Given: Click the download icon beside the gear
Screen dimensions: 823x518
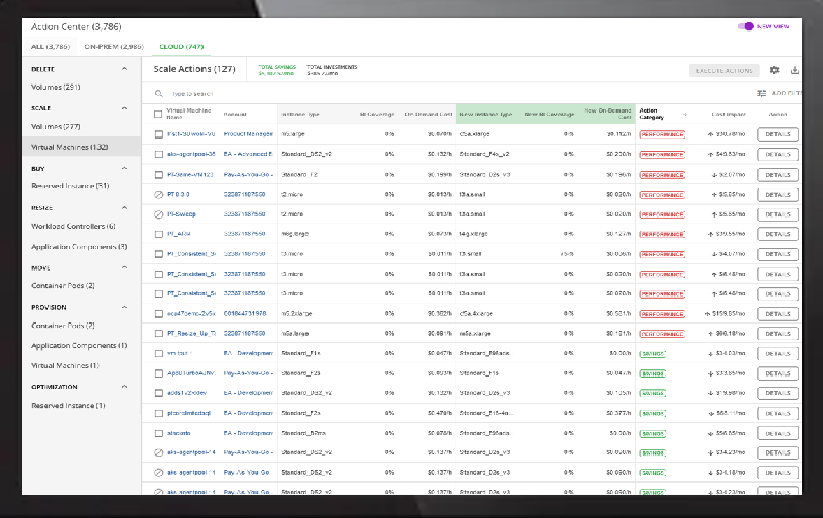Looking at the screenshot, I should 795,70.
